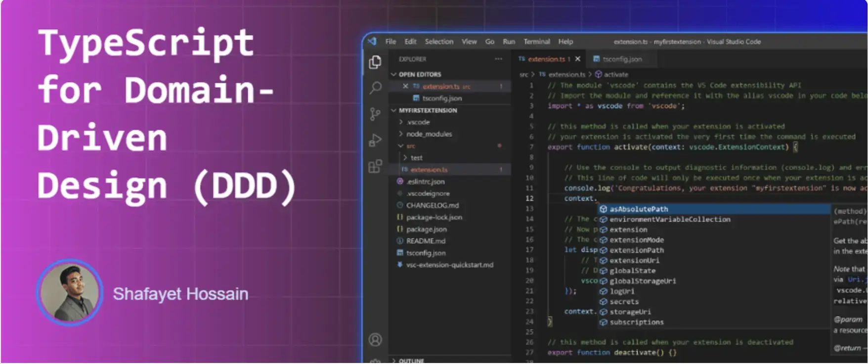Open README.md file
The image size is (868, 364).
[x=426, y=241]
